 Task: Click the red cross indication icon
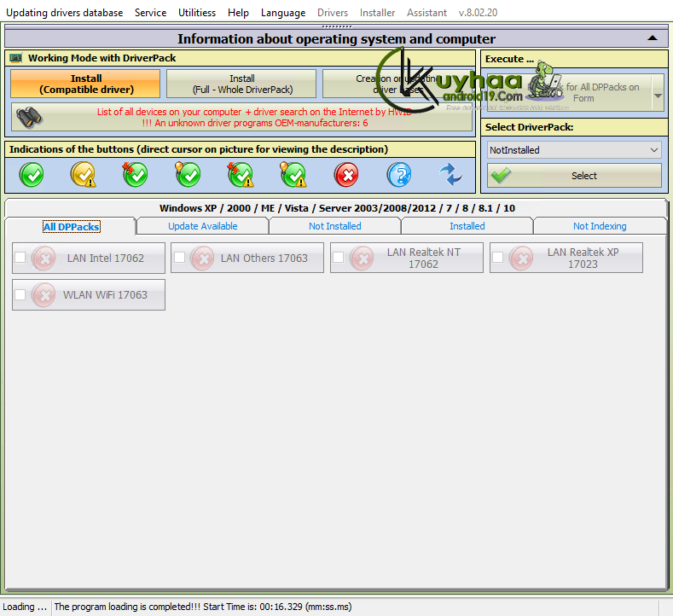pyautogui.click(x=346, y=175)
